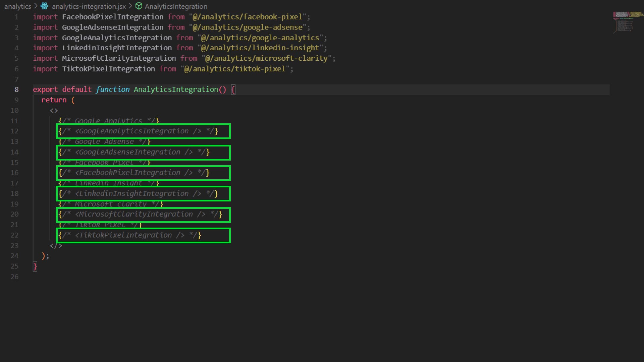Open the AnalyticsIntegration symbol breadcrumb dropdown
Viewport: 644px width, 362px height.
[175, 6]
